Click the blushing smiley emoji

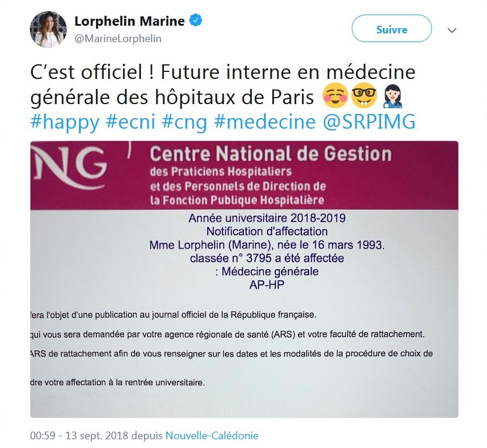[335, 95]
